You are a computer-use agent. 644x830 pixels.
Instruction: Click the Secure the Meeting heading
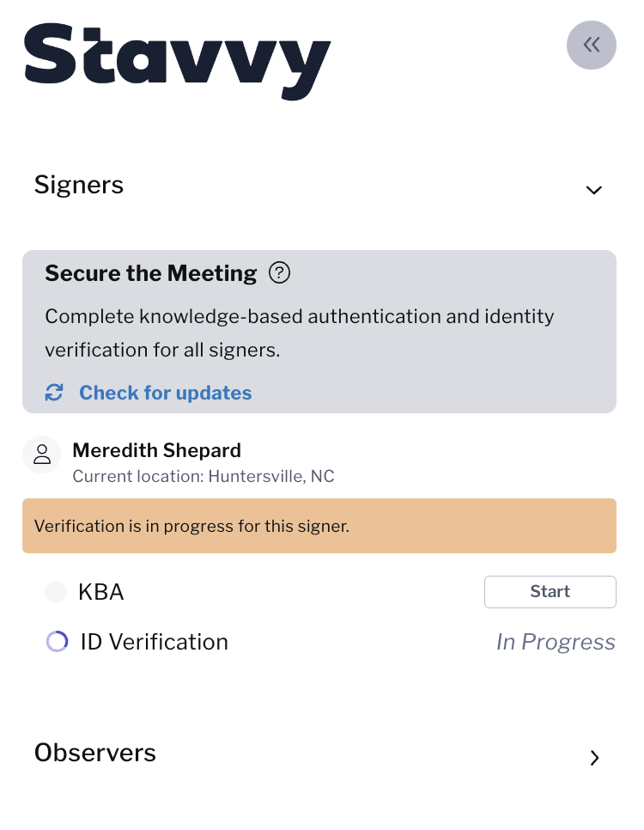point(151,273)
